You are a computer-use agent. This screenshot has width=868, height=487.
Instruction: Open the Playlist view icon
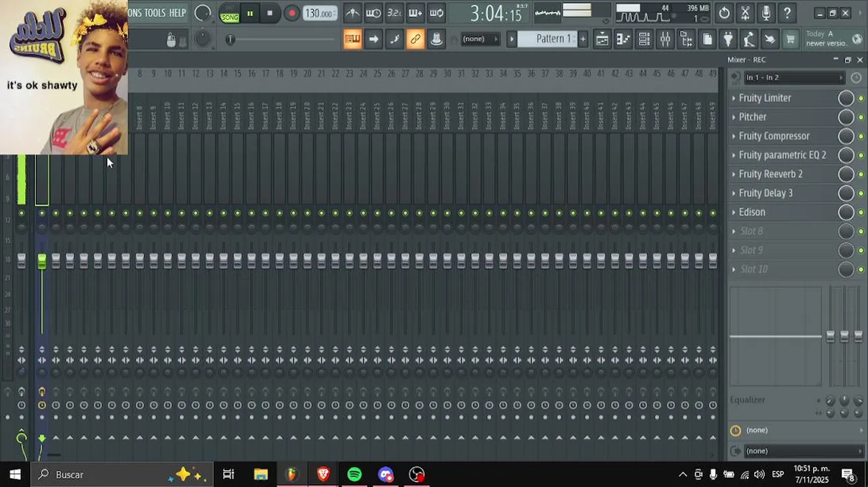[x=602, y=39]
